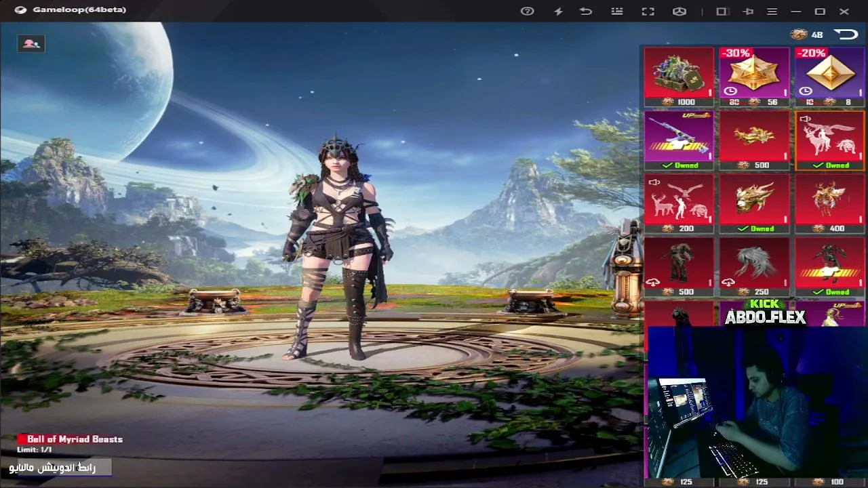Select the gold star item with -30% discount

point(754,77)
